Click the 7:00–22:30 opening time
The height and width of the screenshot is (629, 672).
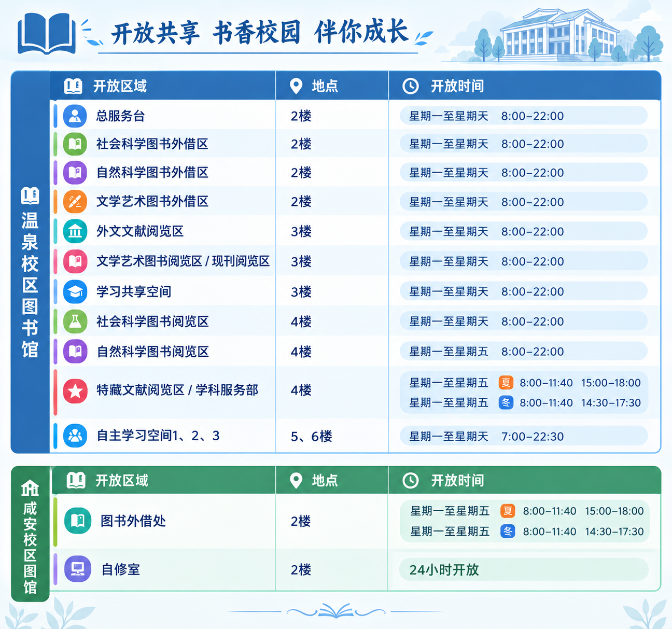[x=533, y=437]
